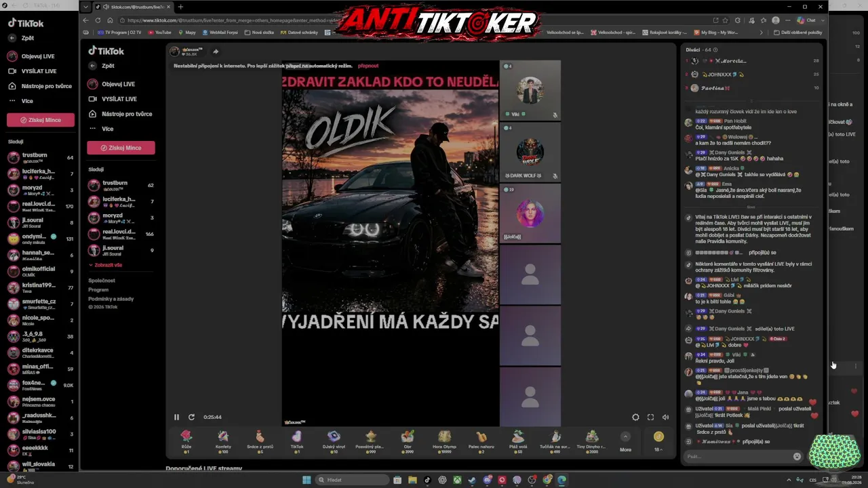
Task: Pause the live stream playback
Action: tap(176, 418)
